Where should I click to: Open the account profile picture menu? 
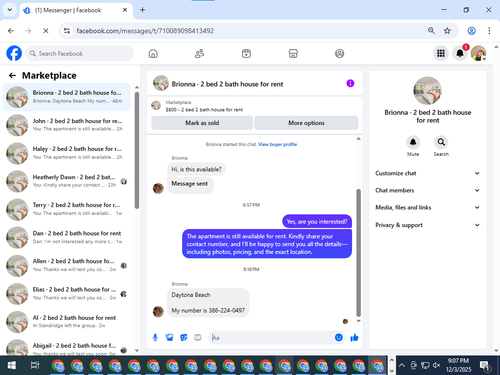479,53
